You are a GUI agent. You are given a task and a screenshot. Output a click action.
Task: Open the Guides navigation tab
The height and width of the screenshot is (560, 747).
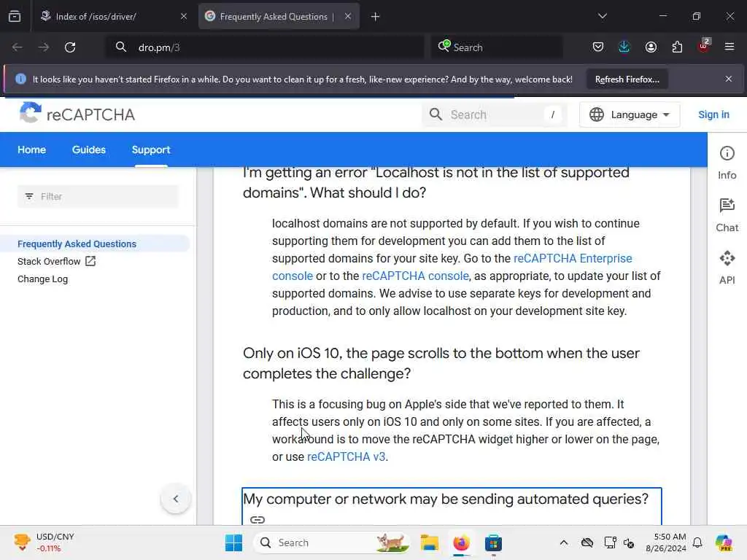[x=88, y=149]
